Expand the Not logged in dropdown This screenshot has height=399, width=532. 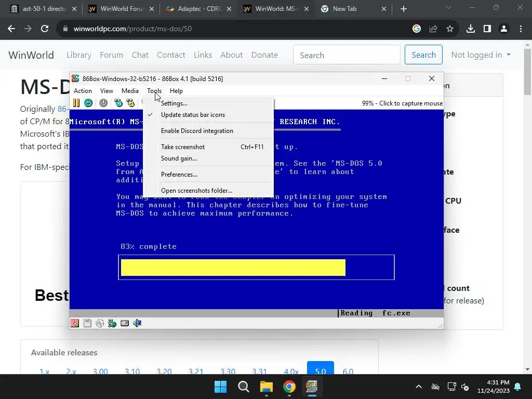pos(481,55)
